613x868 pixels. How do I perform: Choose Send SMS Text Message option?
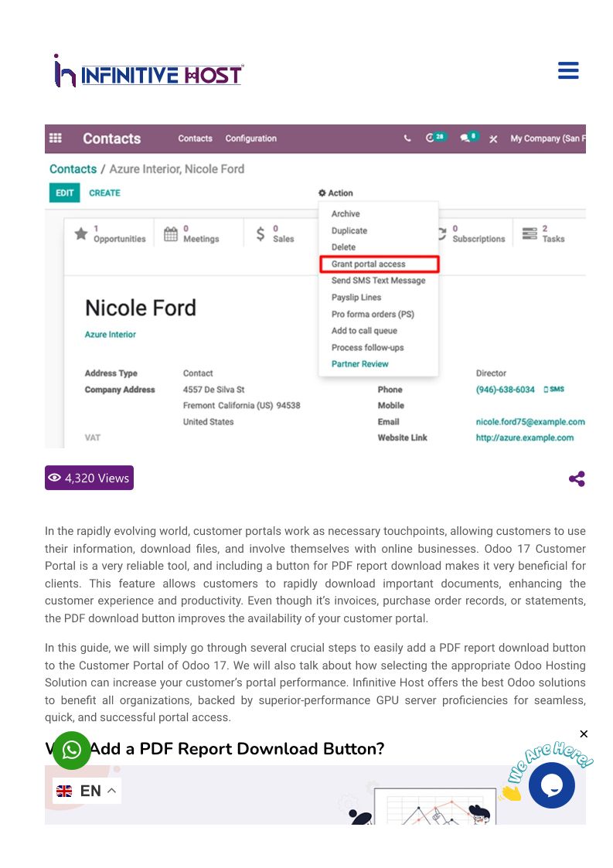point(378,281)
